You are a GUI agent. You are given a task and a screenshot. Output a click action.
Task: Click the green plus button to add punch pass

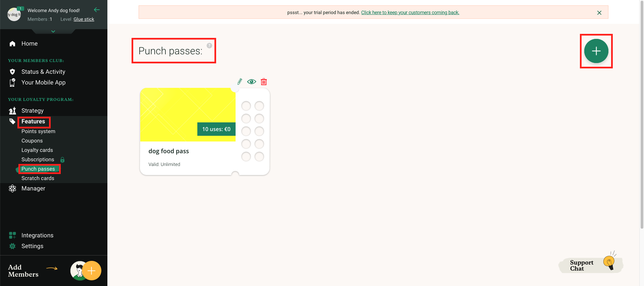[596, 51]
